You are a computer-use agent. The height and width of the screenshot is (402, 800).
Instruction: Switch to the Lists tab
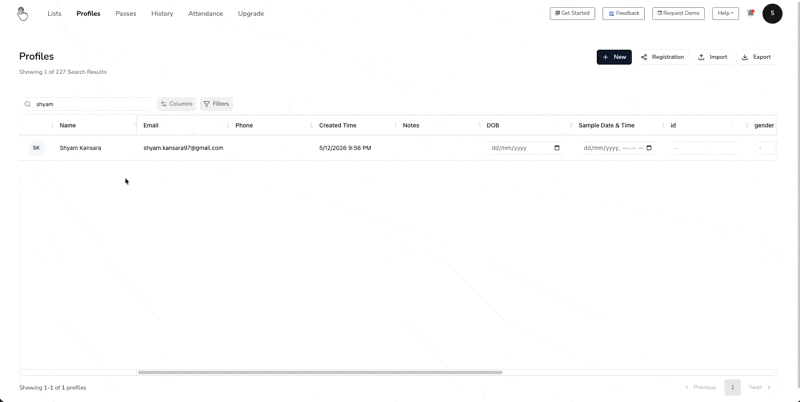[54, 14]
